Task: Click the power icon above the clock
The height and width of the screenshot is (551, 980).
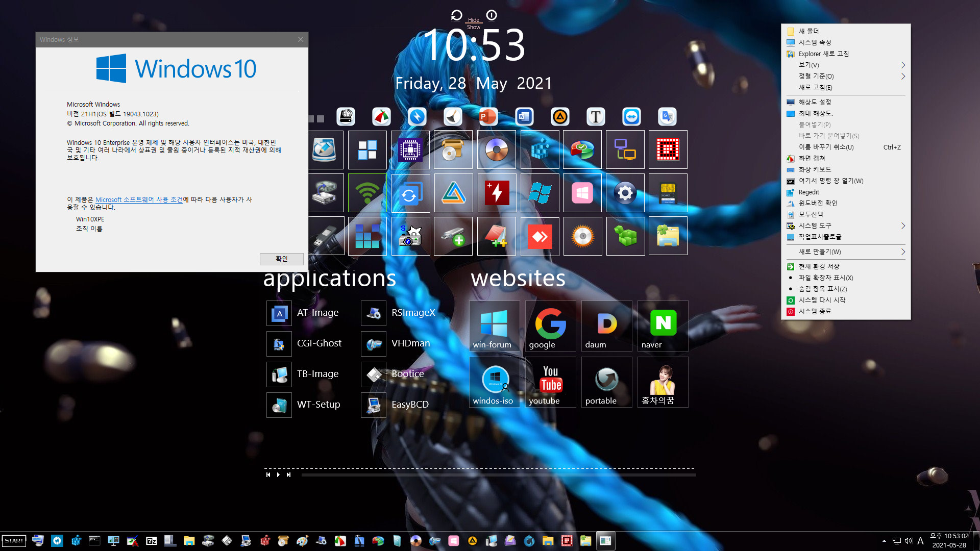Action: point(492,15)
